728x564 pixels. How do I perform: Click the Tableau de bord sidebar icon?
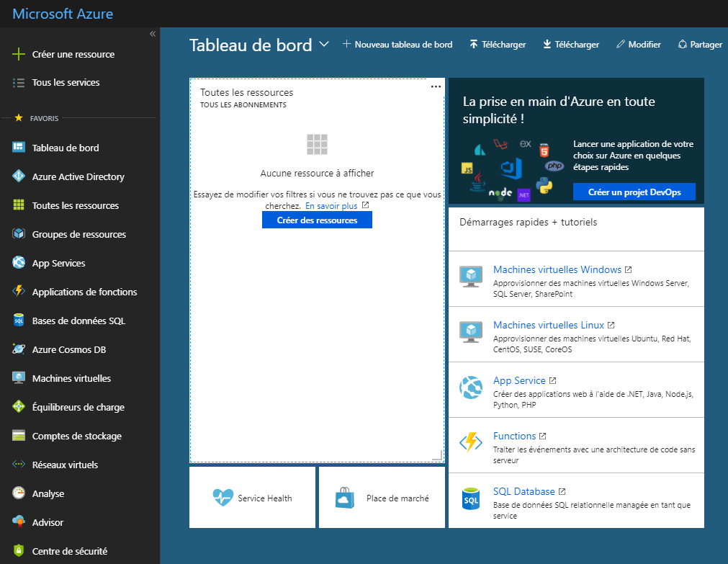point(19,147)
